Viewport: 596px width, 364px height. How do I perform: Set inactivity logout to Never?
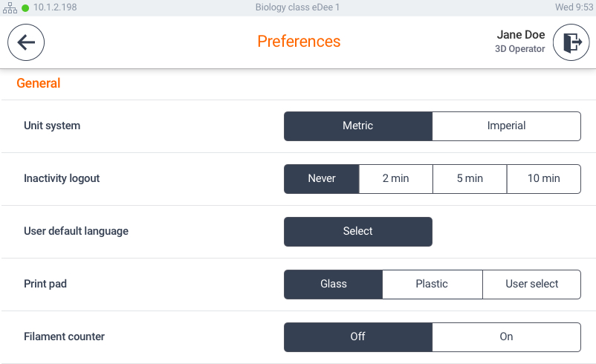[x=322, y=179]
